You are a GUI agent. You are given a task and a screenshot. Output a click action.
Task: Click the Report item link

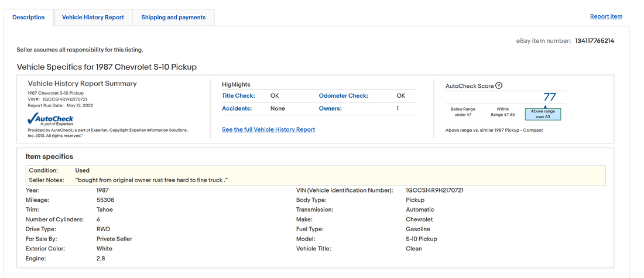coord(606,16)
